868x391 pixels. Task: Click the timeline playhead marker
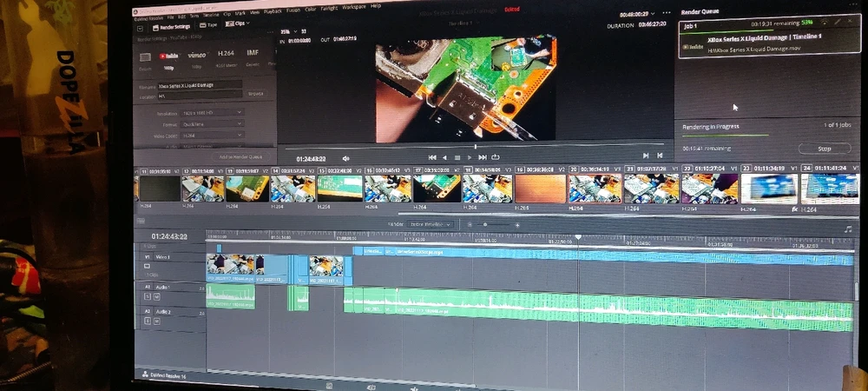[x=578, y=237]
